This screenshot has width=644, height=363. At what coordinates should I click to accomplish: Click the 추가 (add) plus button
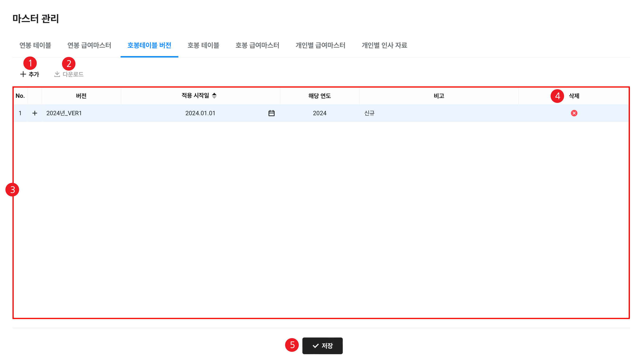pos(29,74)
